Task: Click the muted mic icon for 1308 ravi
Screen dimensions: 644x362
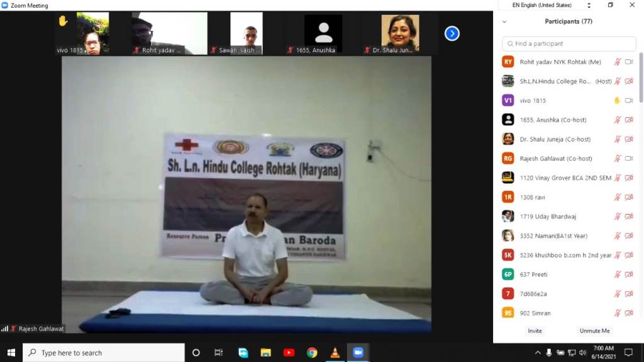Action: point(617,197)
